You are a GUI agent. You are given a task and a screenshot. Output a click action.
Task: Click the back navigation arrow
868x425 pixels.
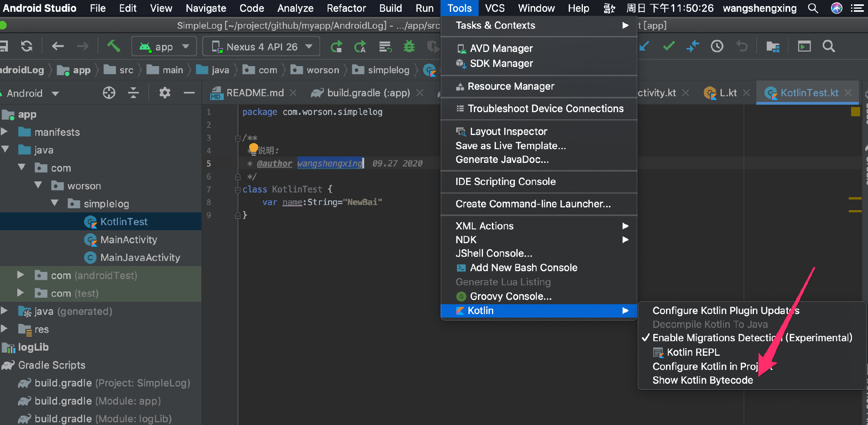tap(58, 46)
